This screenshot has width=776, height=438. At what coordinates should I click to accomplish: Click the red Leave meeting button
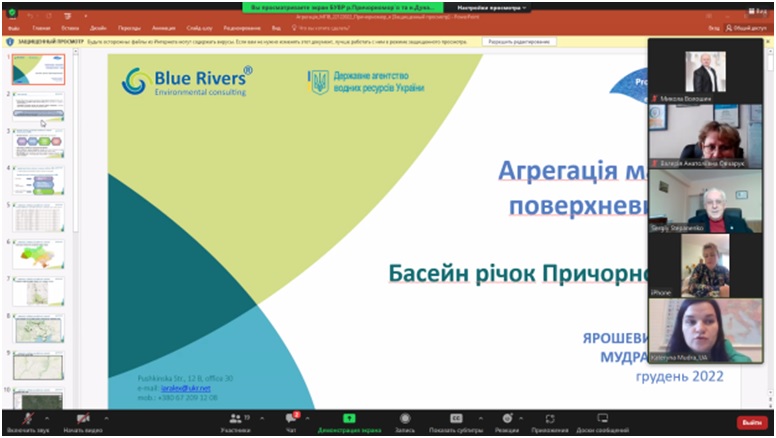pyautogui.click(x=751, y=422)
